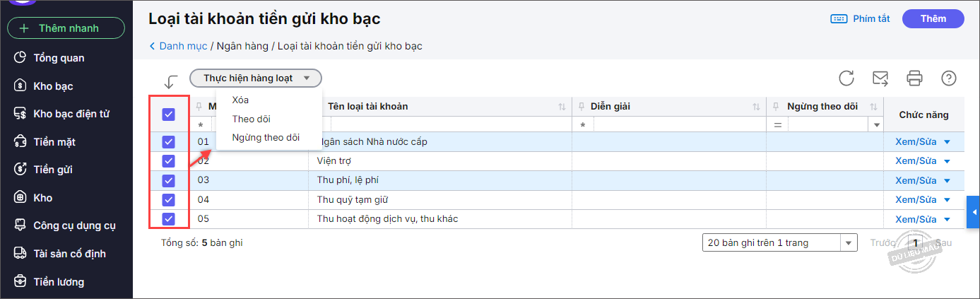
Task: Open the help question mark icon
Action: 949,78
